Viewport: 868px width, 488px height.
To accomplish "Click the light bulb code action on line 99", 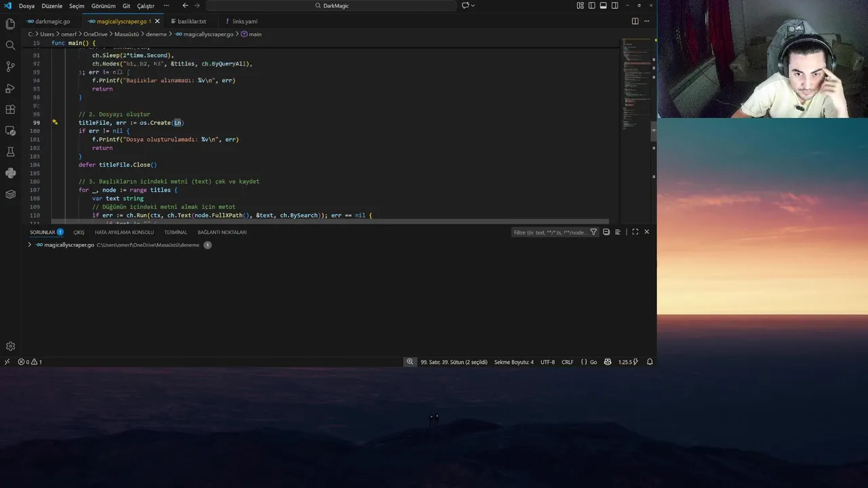I will click(55, 123).
